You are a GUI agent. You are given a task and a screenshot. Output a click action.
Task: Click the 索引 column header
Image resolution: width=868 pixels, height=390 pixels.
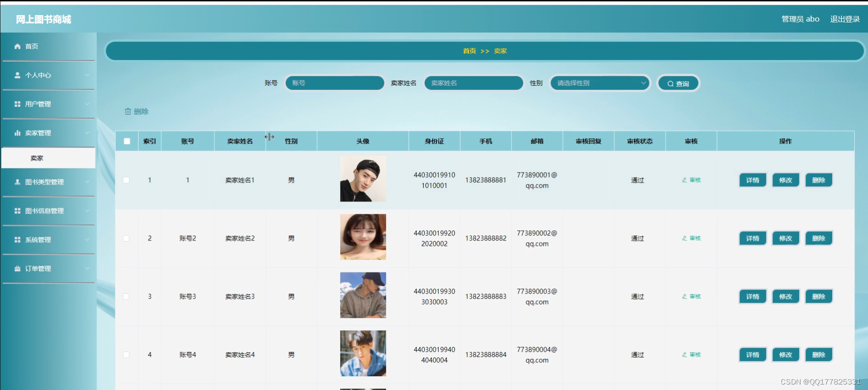(150, 141)
